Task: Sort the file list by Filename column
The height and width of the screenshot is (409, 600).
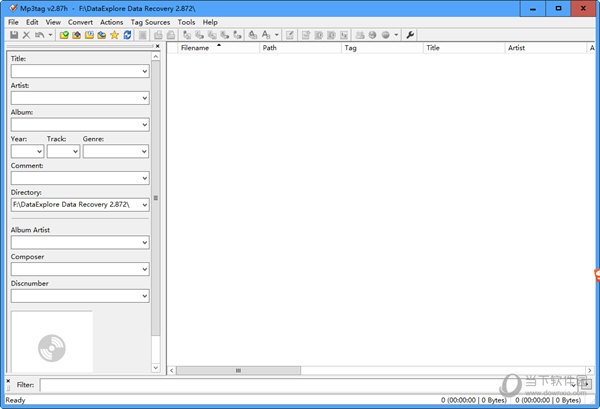Action: (218, 48)
